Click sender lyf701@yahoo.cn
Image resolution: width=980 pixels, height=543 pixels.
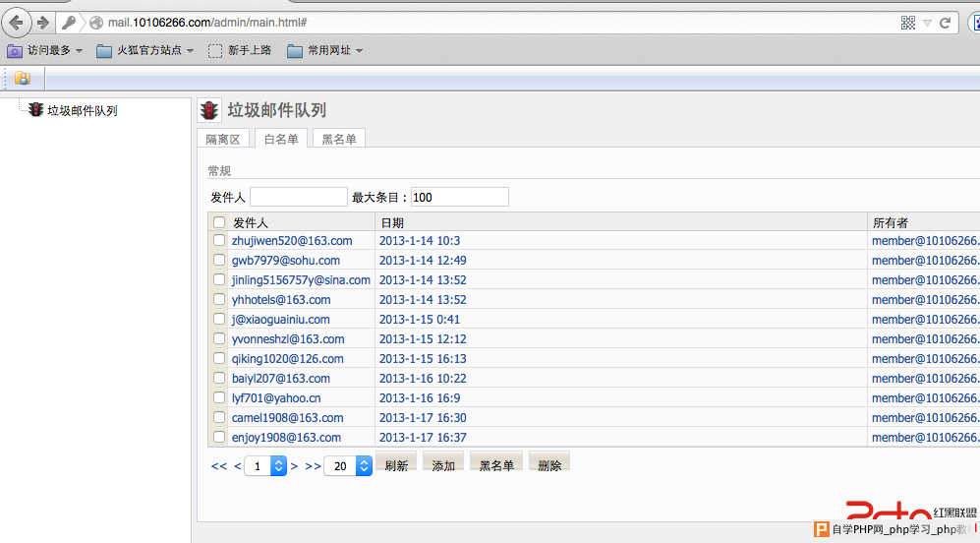(276, 398)
